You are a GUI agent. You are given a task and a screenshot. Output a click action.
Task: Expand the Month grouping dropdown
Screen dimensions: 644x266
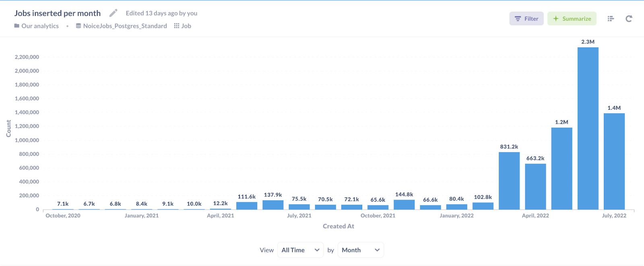tap(361, 250)
